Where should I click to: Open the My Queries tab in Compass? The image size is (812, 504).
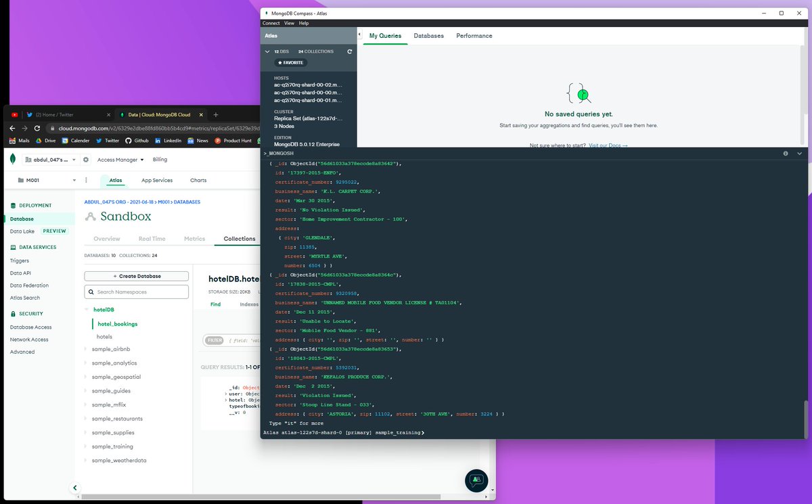click(385, 36)
